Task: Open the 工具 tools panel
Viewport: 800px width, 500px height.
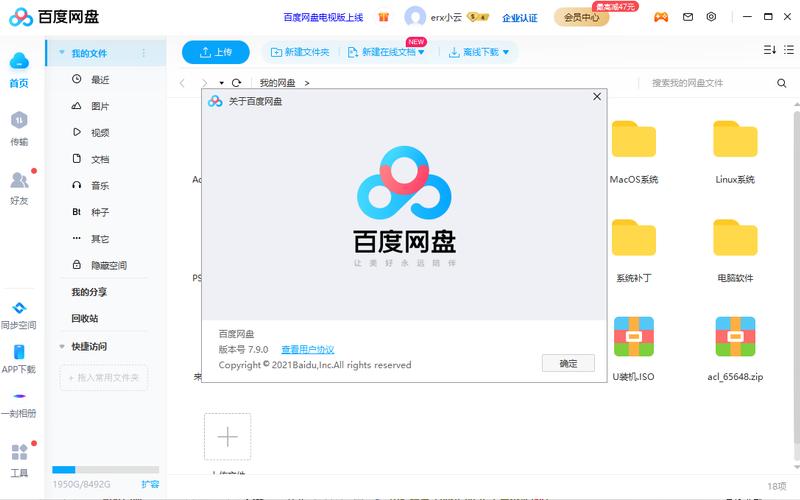Action: 19,452
